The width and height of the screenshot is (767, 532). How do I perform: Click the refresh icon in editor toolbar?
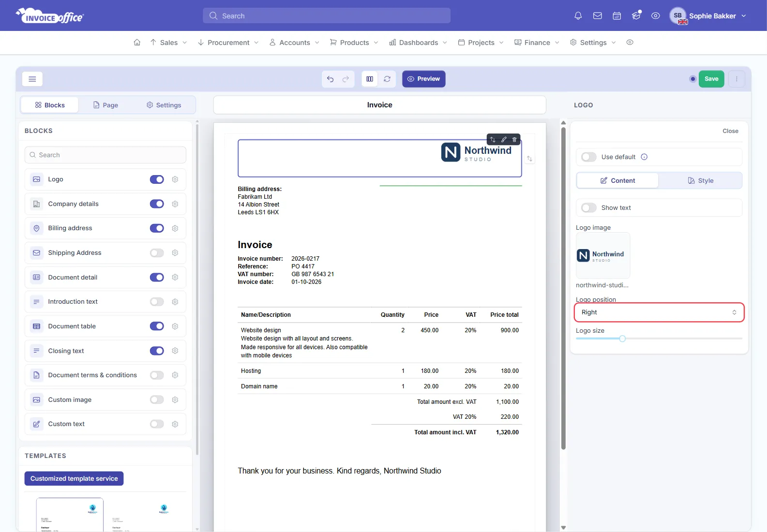pyautogui.click(x=387, y=79)
